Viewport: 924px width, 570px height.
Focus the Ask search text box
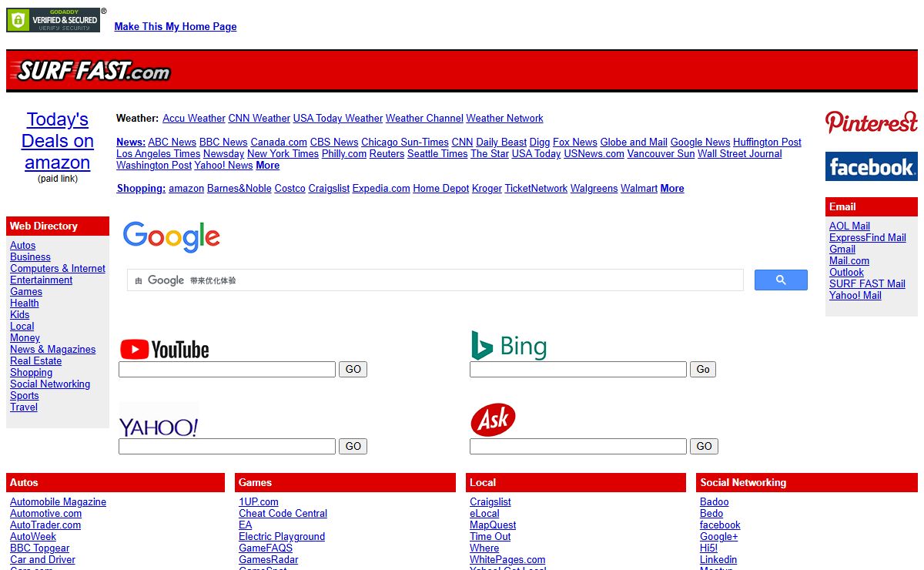pos(578,446)
